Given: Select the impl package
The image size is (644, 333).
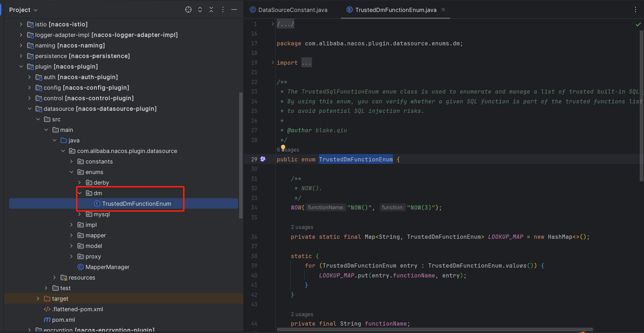Looking at the screenshot, I should (87, 225).
